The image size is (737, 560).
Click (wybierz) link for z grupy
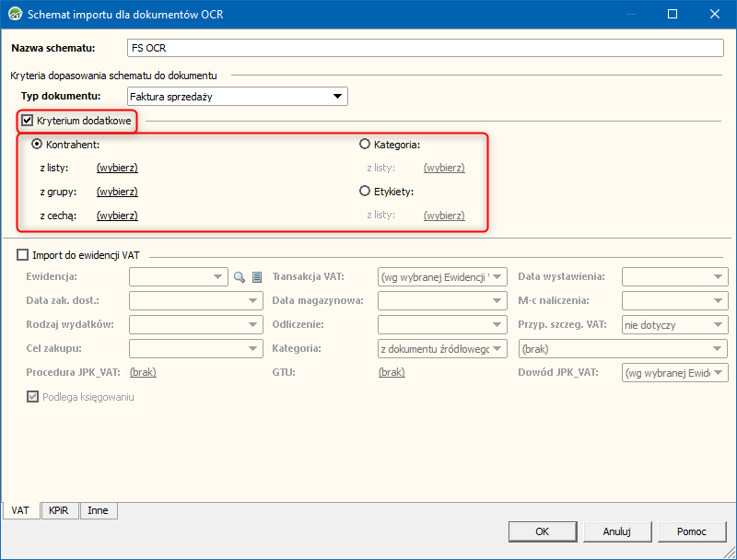point(117,192)
